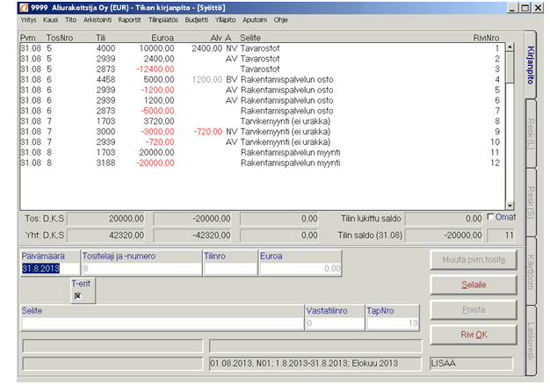Switch to the Laskuresk side tab

pos(531,340)
